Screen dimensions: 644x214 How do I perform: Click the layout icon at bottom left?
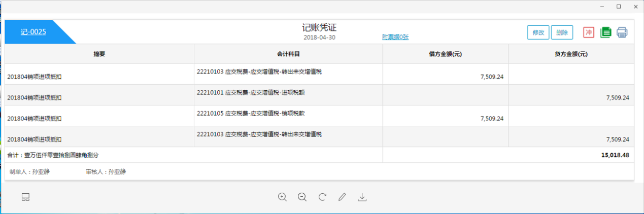click(x=26, y=197)
